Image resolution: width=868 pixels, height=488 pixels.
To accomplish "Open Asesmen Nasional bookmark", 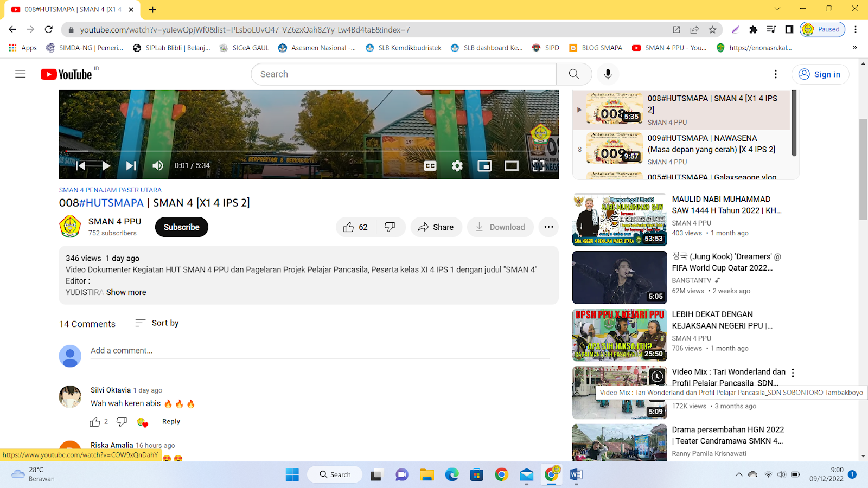I will [317, 48].
